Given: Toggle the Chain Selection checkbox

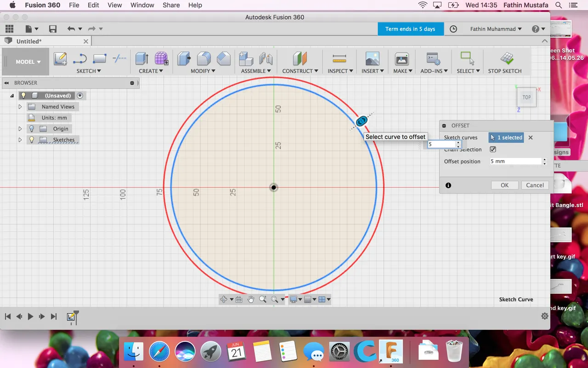Looking at the screenshot, I should click(x=493, y=149).
